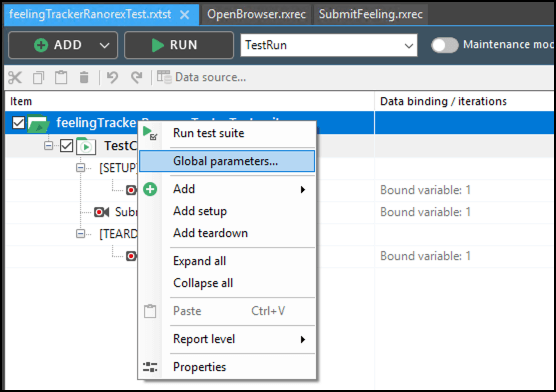The width and height of the screenshot is (556, 392).
Task: Click the Delete trash can icon
Action: pos(84,77)
